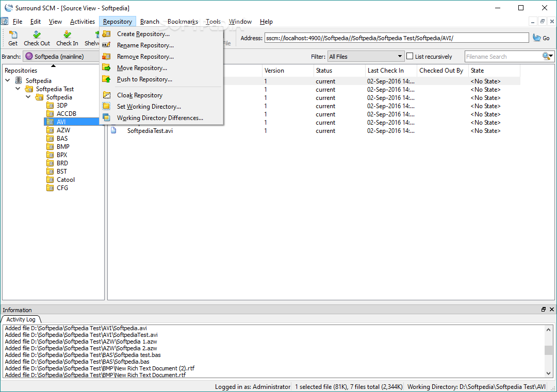This screenshot has width=557, height=392.
Task: Float the Information panel with its restore icon
Action: coord(543,310)
